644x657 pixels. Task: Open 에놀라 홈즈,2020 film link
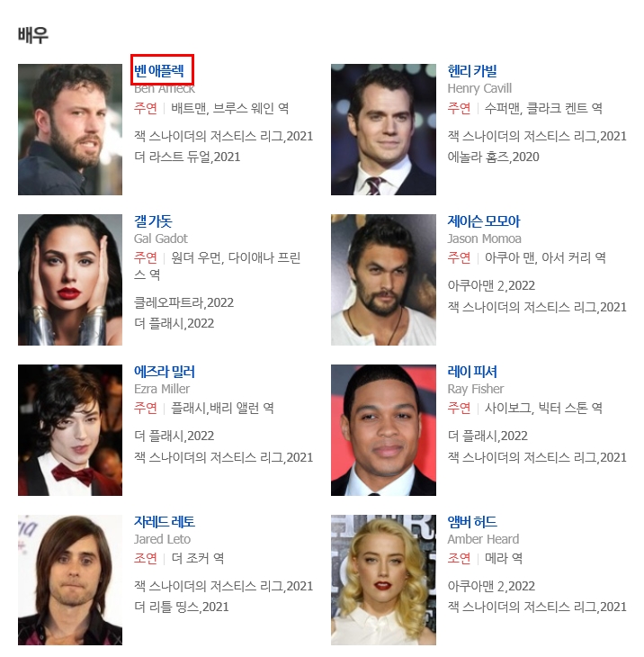click(493, 157)
